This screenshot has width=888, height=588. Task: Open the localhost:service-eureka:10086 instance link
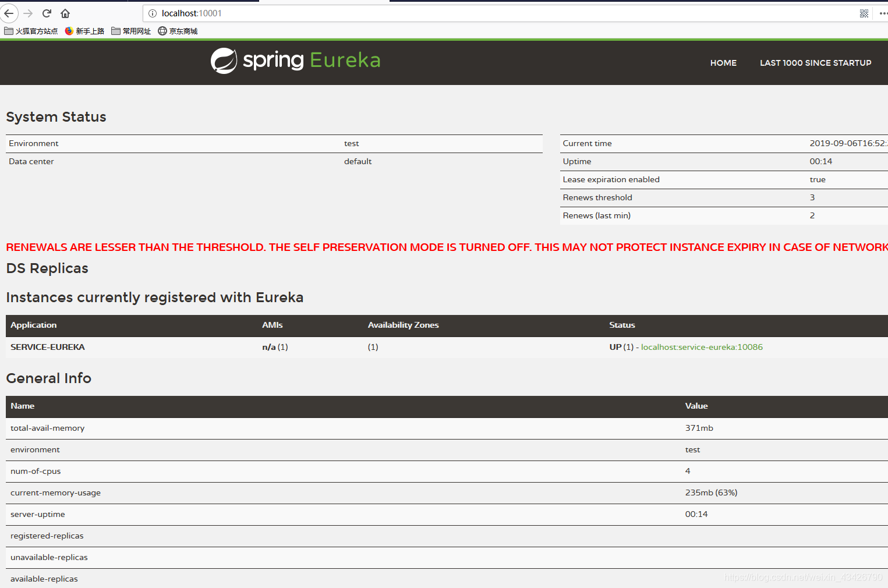(x=702, y=347)
